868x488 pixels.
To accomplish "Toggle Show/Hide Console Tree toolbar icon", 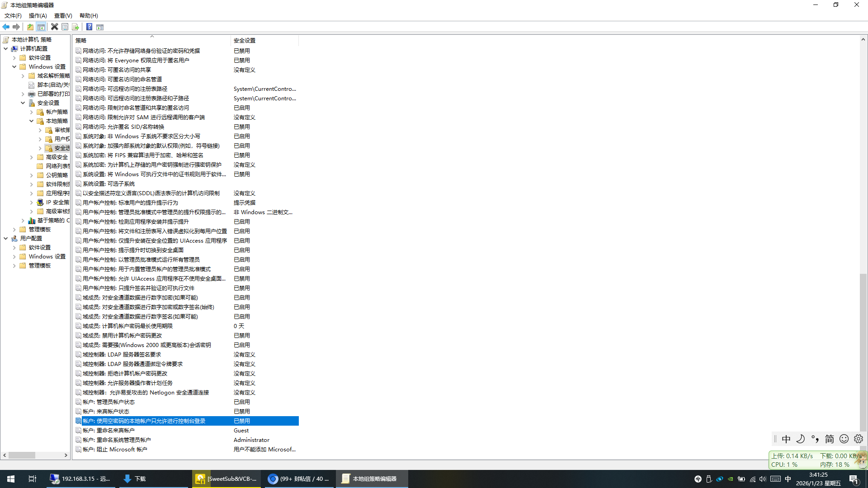I will click(41, 27).
